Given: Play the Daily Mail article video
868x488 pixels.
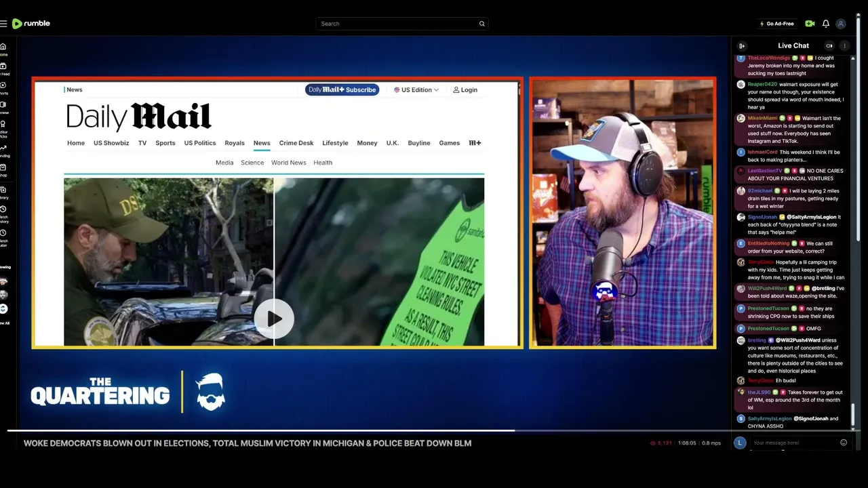Looking at the screenshot, I should (274, 319).
